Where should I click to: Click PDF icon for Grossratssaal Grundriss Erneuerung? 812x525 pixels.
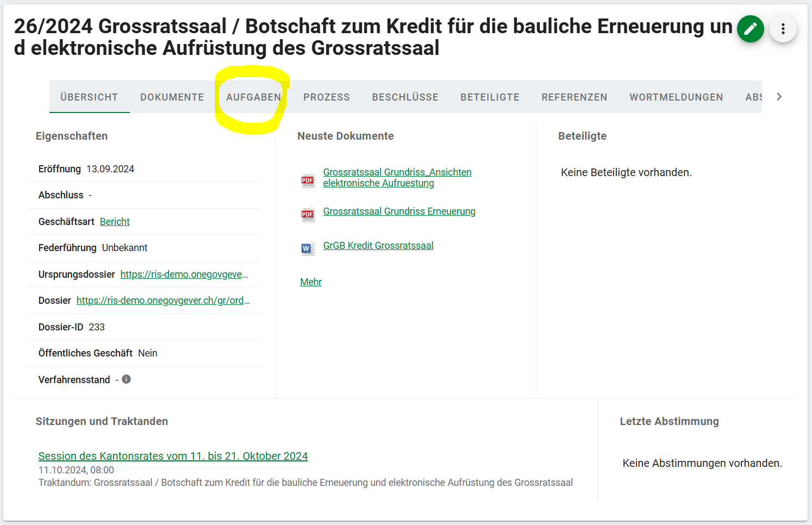coord(308,214)
